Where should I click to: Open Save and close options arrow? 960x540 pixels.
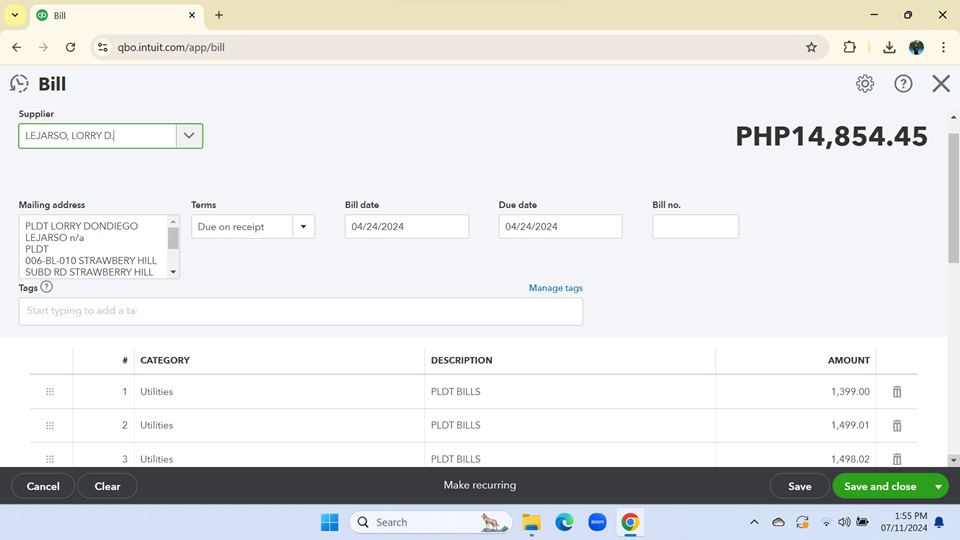pos(938,486)
